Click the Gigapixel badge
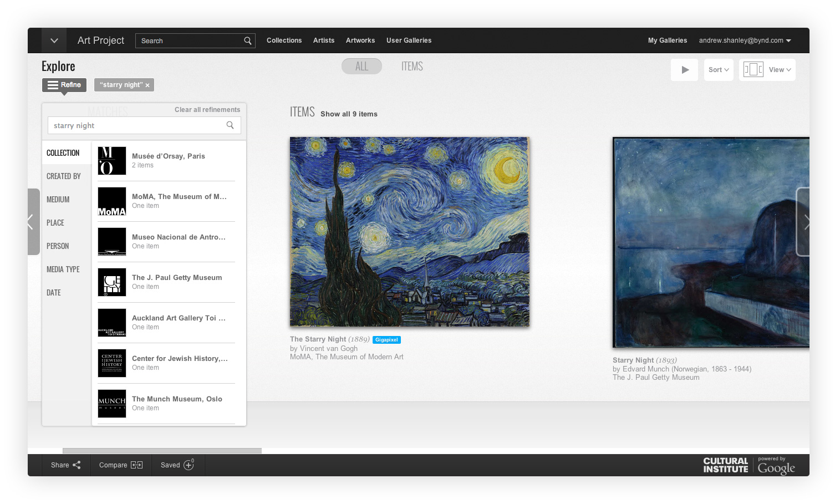The height and width of the screenshot is (504, 840). [x=386, y=340]
